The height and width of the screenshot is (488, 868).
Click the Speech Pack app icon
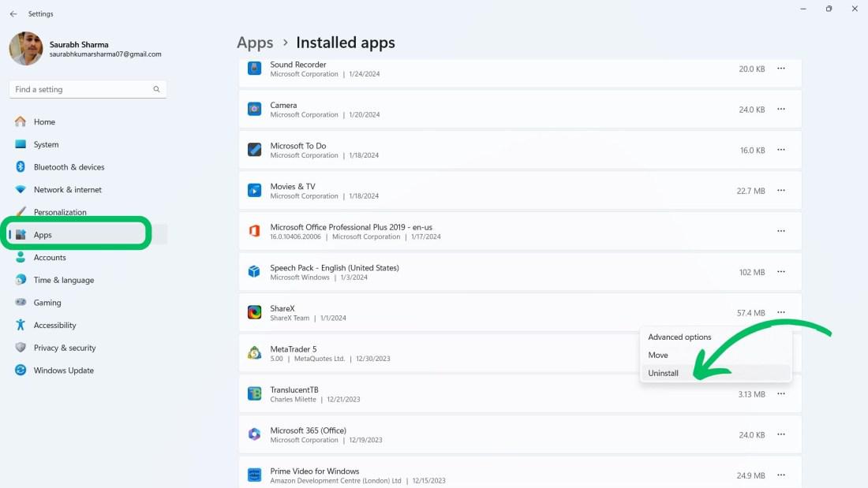254,272
